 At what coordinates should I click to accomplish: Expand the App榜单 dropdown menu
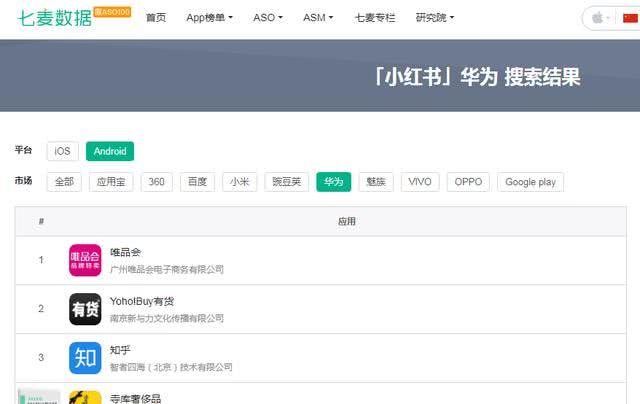click(x=209, y=18)
